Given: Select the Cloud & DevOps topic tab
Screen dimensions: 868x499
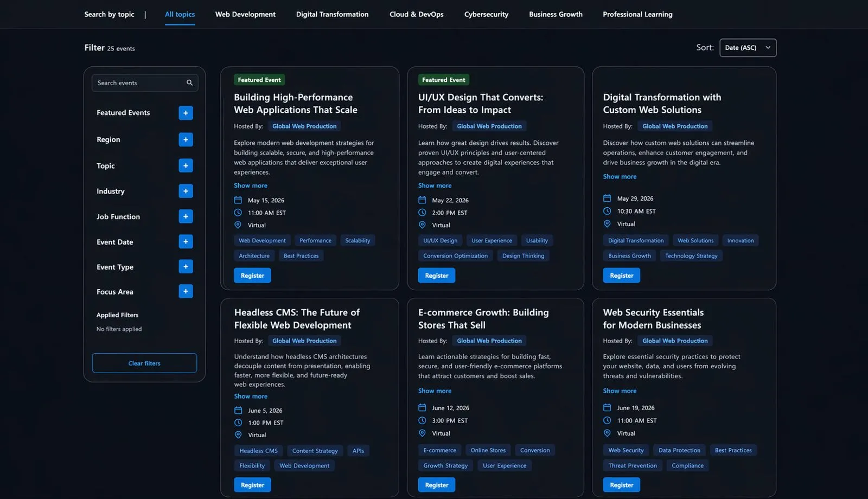Looking at the screenshot, I should tap(416, 14).
